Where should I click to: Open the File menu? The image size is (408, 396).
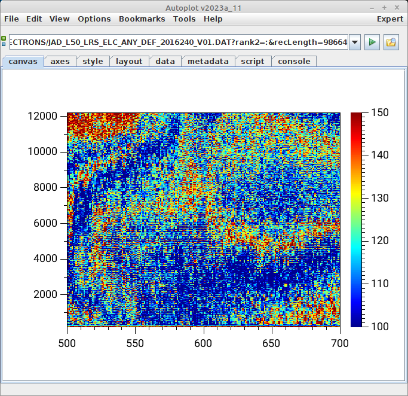pyautogui.click(x=12, y=19)
